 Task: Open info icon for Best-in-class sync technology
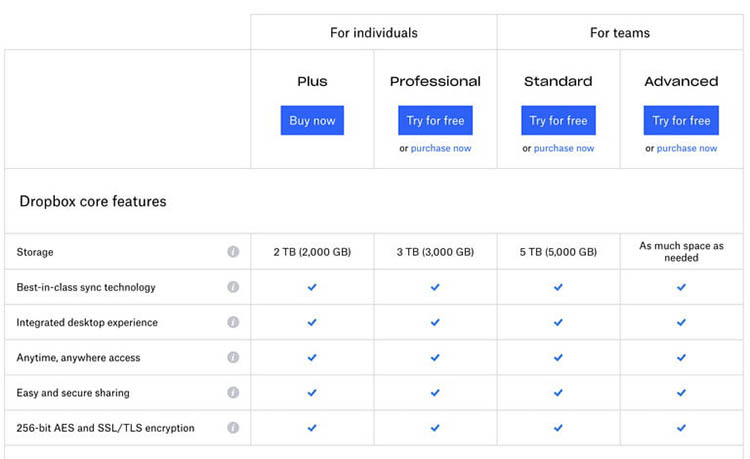(x=233, y=287)
